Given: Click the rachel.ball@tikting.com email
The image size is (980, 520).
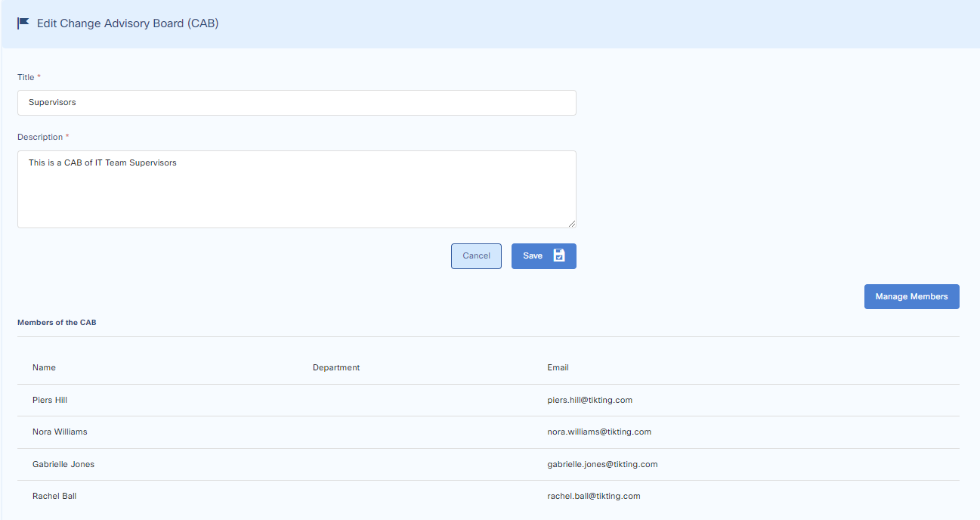Looking at the screenshot, I should [594, 497].
